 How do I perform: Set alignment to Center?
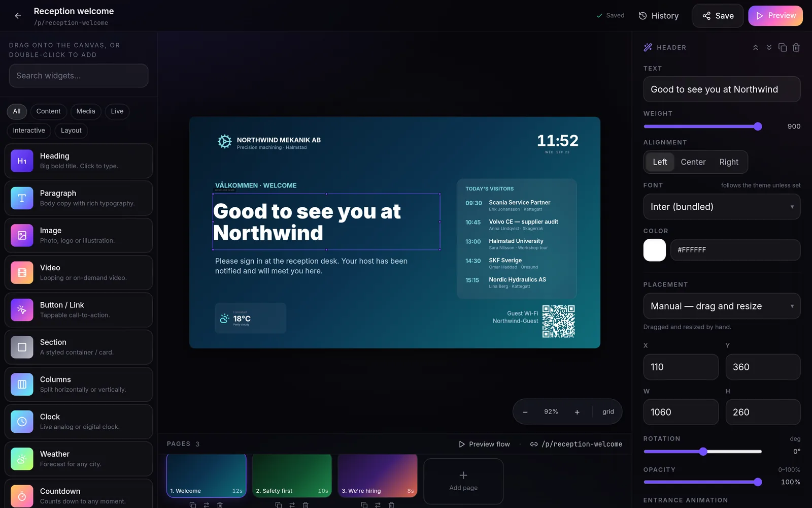pos(693,162)
